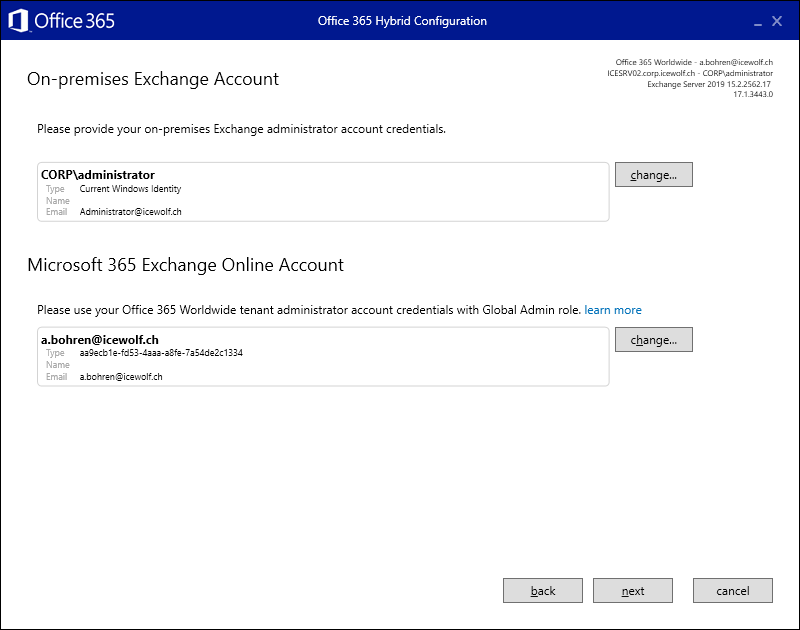
Task: Click the on-premises credentials instruction text
Action: 241,129
